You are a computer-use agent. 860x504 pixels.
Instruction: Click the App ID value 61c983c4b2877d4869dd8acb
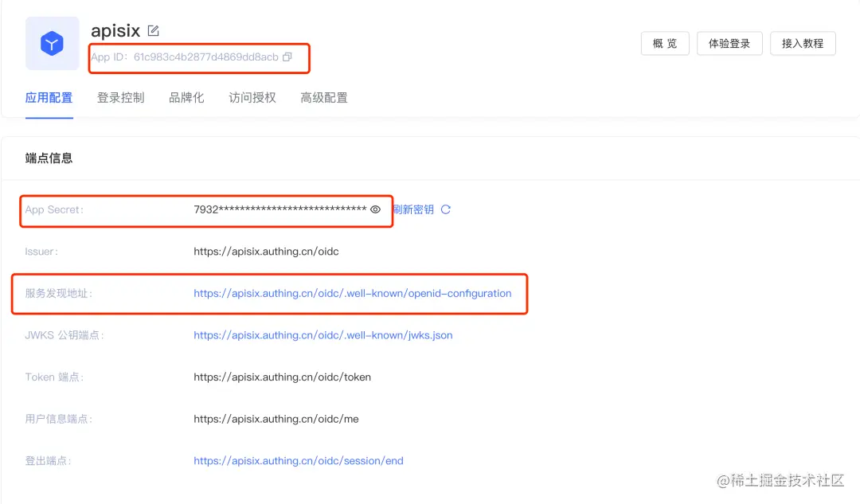click(206, 57)
